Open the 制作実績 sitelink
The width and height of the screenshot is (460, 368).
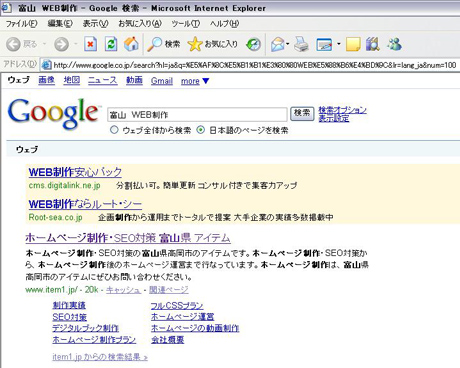pyautogui.click(x=69, y=305)
